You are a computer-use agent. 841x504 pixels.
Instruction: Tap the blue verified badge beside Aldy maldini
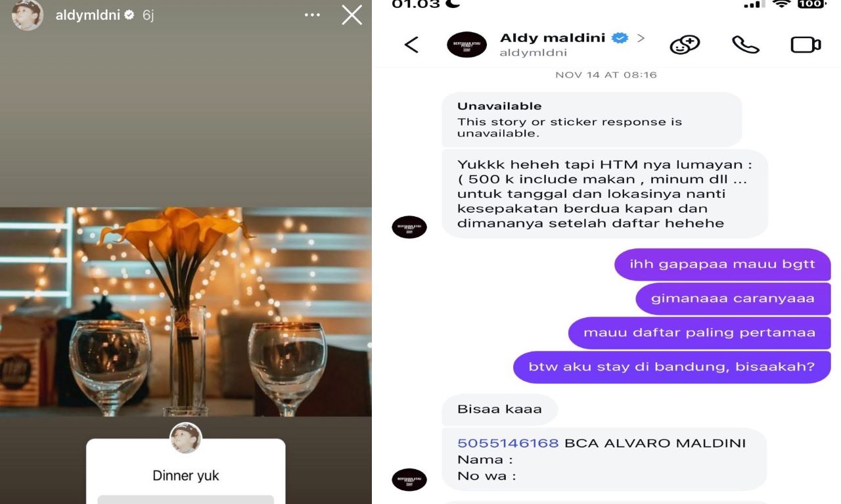[620, 38]
